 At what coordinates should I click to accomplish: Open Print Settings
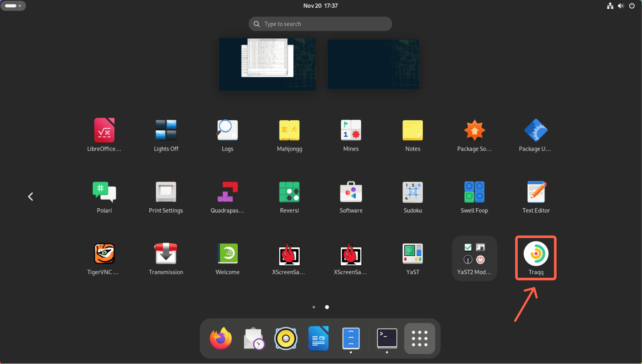click(166, 192)
